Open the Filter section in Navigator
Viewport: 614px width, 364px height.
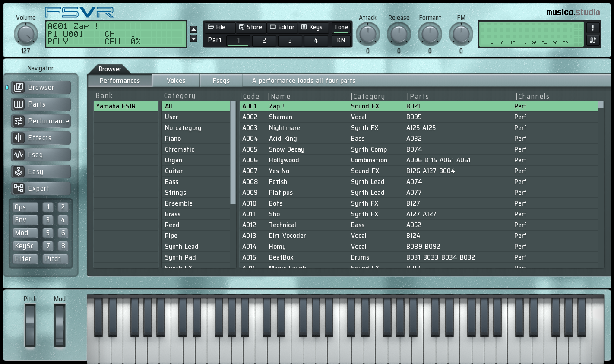point(25,259)
